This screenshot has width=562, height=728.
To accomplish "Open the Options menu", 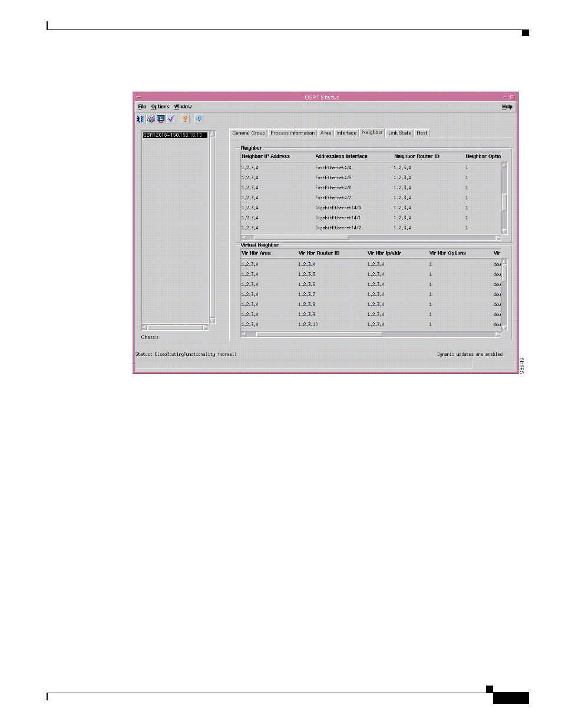I will click(x=160, y=107).
